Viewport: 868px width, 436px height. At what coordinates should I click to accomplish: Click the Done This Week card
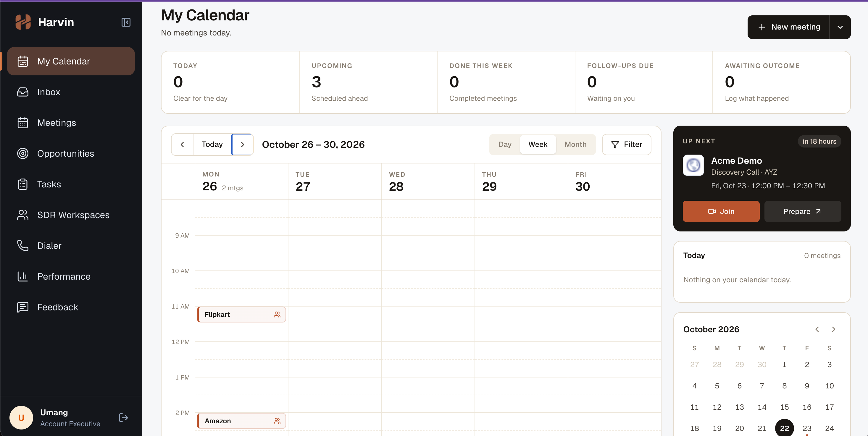point(506,82)
